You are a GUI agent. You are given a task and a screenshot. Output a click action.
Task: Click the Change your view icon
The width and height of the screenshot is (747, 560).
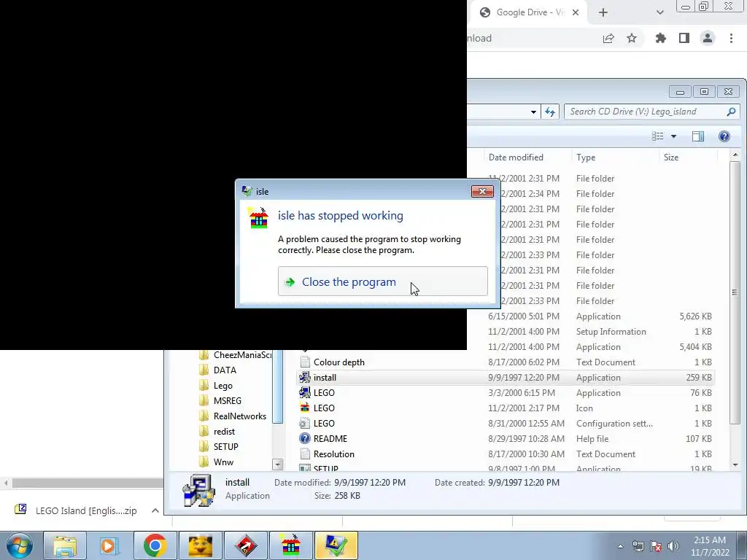658,136
